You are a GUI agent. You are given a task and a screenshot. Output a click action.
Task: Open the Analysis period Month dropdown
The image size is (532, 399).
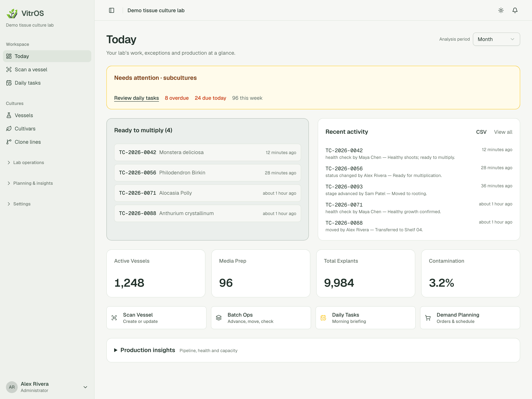(x=496, y=39)
